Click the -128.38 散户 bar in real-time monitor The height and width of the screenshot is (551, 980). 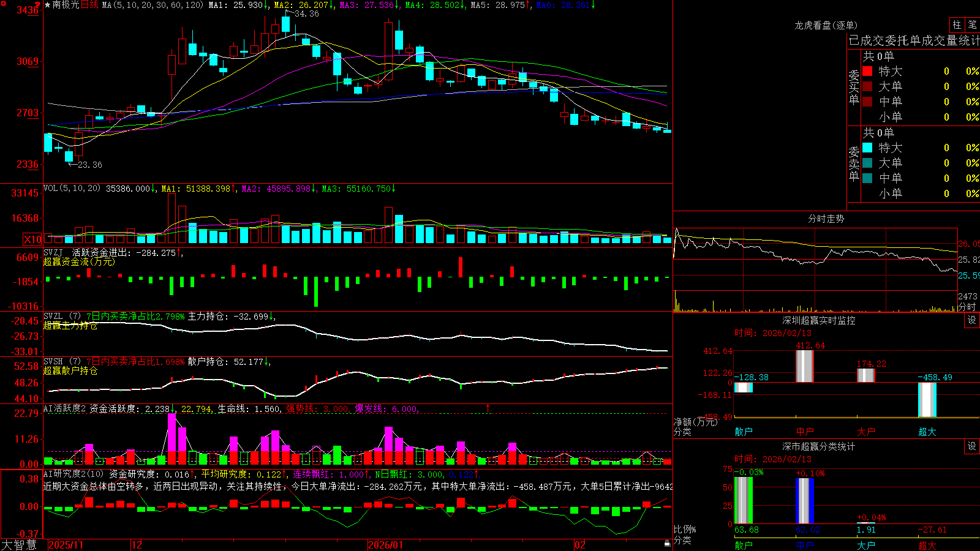pyautogui.click(x=744, y=388)
